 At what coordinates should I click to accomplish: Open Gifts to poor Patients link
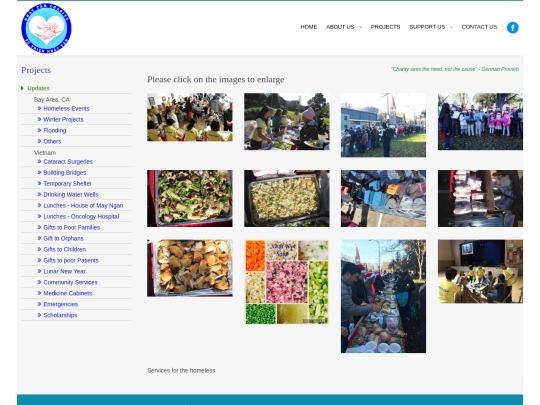[x=71, y=260]
